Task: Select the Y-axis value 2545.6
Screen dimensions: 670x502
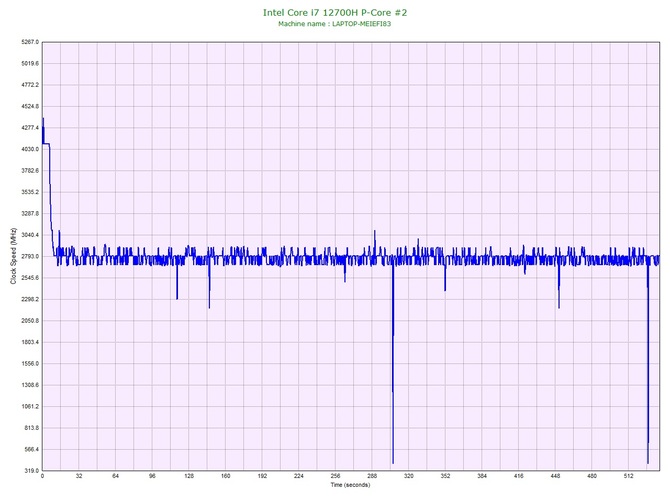Action: [x=30, y=278]
